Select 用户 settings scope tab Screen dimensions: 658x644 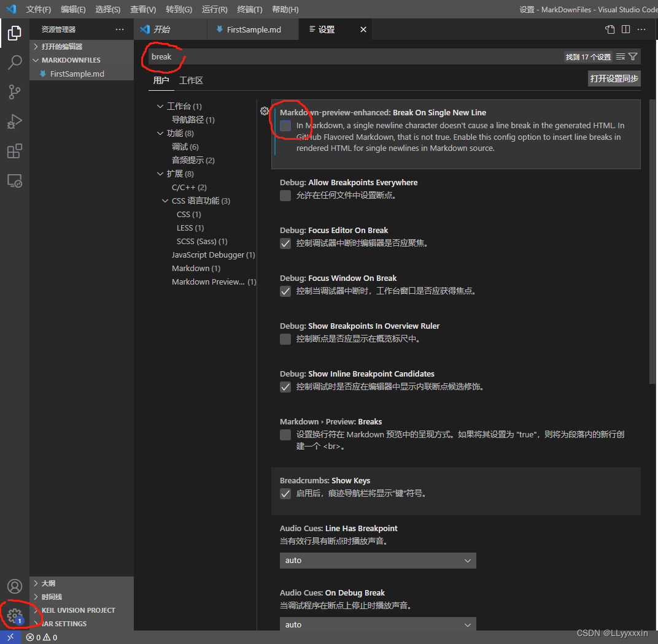pos(161,80)
